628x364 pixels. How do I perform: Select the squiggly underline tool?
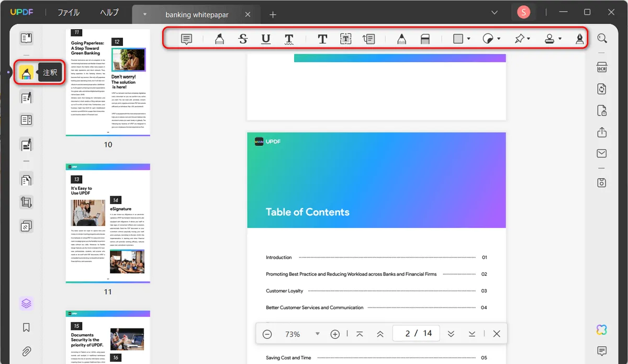tap(289, 39)
